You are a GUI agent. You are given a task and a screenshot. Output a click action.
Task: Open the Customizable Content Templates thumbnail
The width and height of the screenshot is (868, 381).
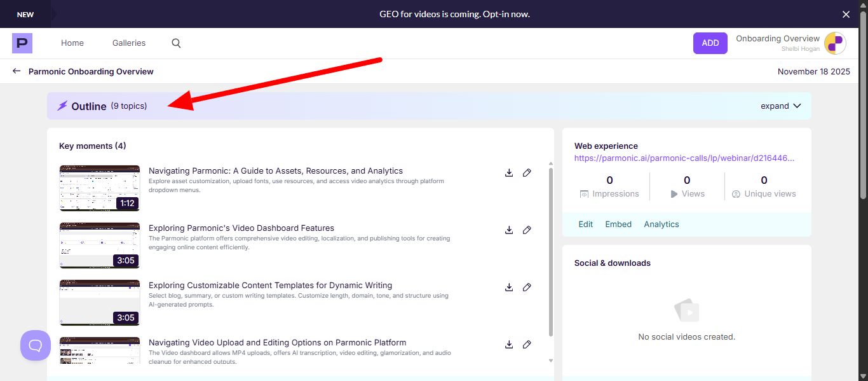pos(100,303)
